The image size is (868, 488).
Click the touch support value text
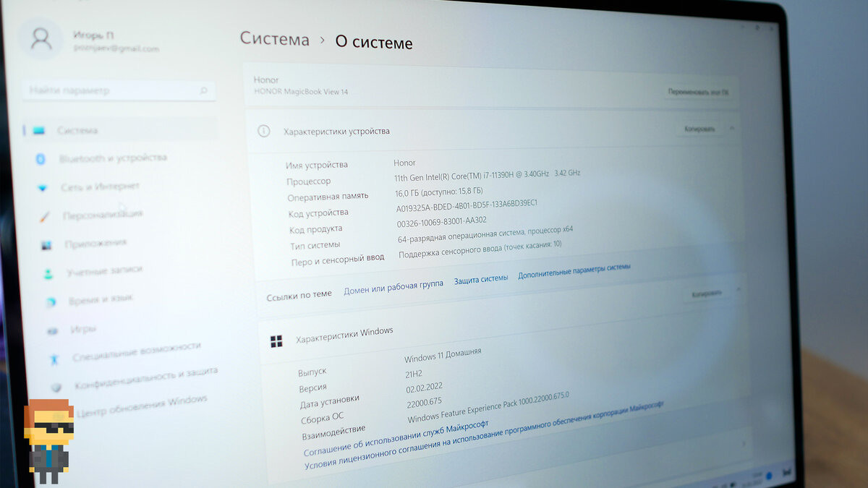coord(480,250)
